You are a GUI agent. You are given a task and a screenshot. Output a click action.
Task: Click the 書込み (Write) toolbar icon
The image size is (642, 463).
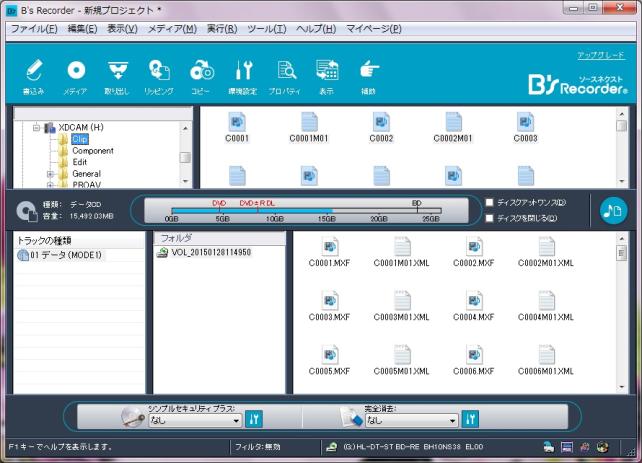click(34, 77)
